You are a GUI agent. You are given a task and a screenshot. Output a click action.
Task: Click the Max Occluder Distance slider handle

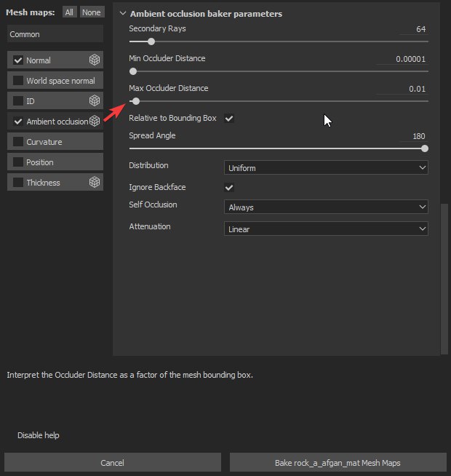pyautogui.click(x=136, y=101)
